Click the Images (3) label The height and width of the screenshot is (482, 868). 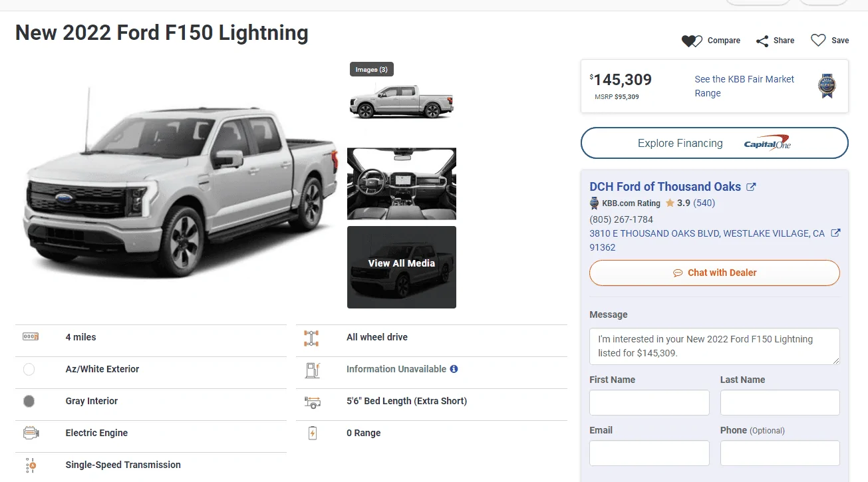point(371,69)
